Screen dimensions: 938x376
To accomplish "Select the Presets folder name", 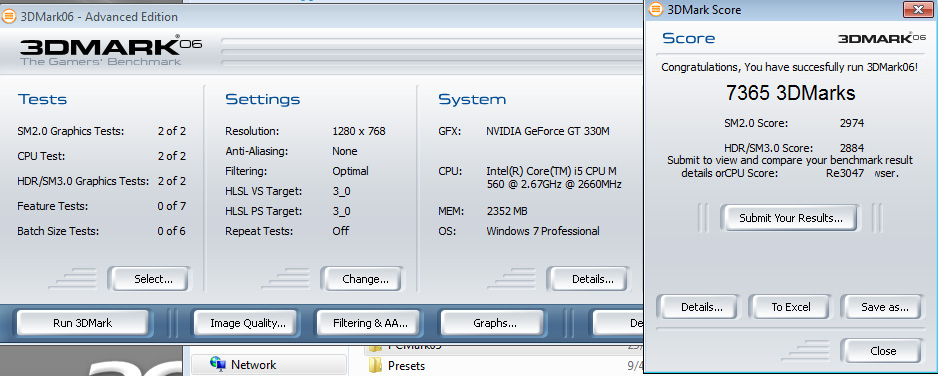I will coord(406,365).
